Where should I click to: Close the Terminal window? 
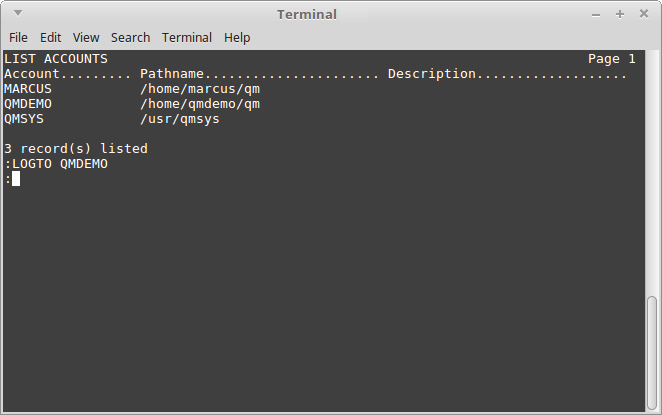coord(643,14)
